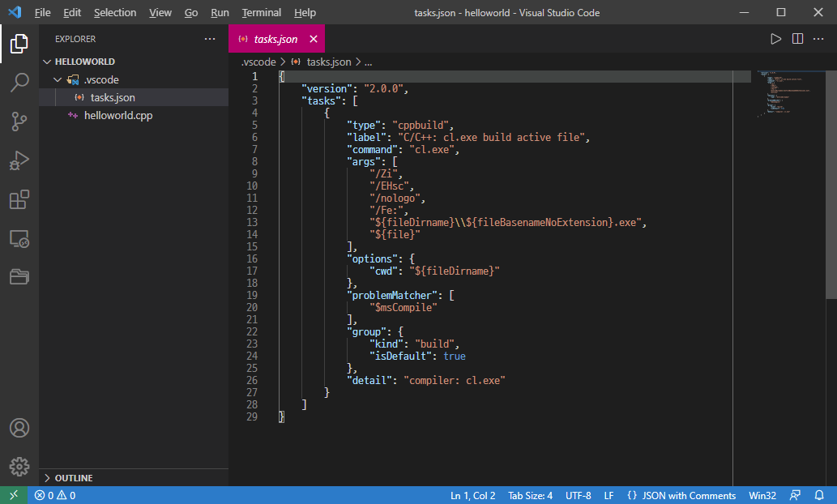Close the tasks.json editor tab
The image size is (837, 504).
314,39
